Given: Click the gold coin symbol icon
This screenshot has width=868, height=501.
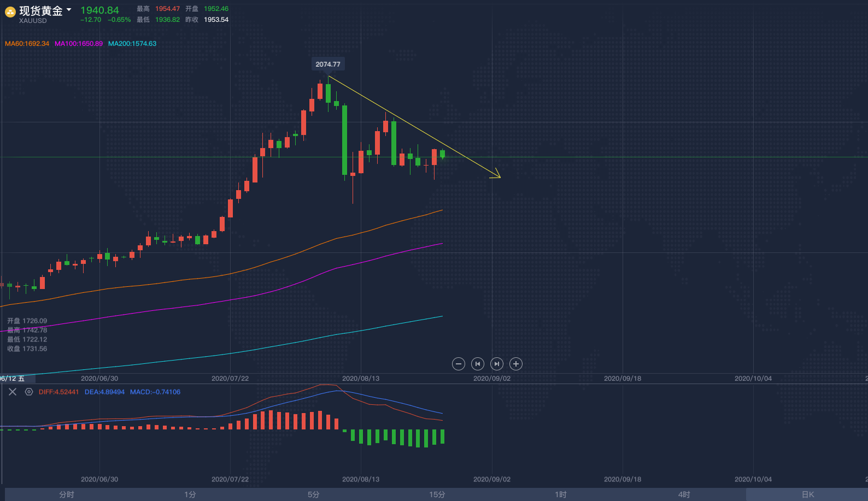Looking at the screenshot, I should [10, 12].
